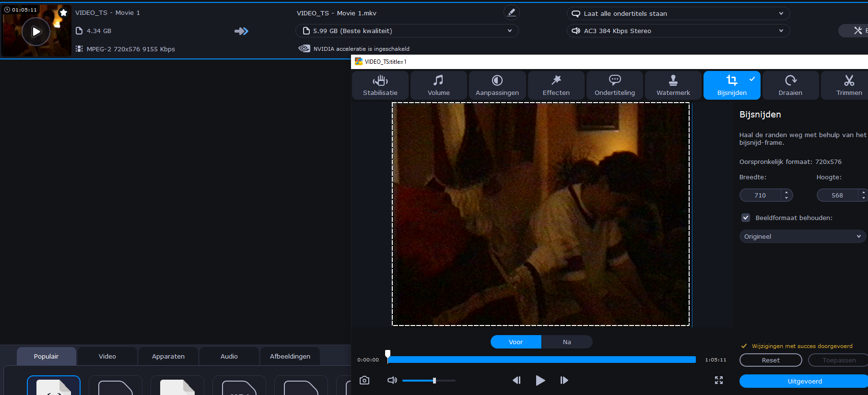Open the subtitles dropdown Laat alle ondertitels staan

[678, 13]
